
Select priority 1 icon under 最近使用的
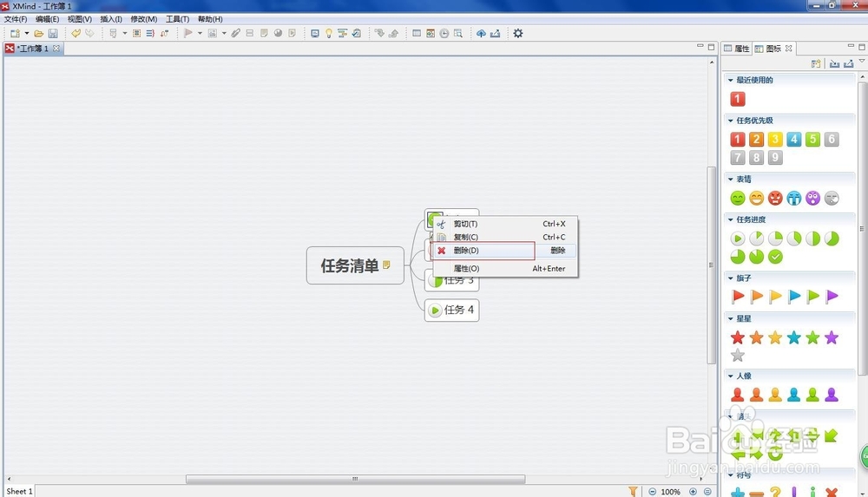(x=737, y=99)
